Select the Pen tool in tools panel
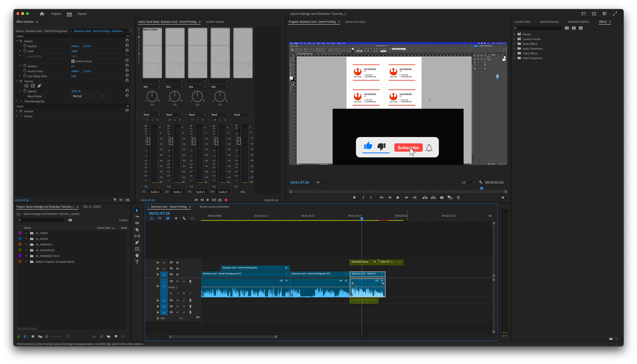 click(137, 243)
